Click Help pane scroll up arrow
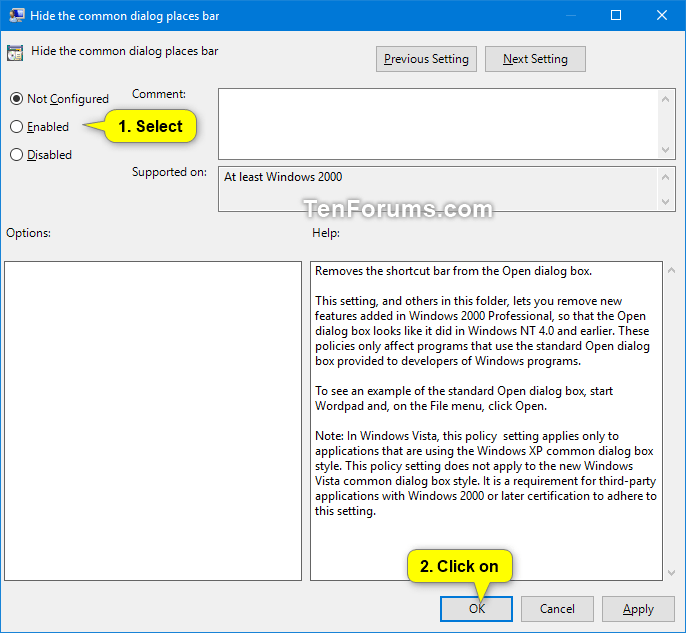The image size is (686, 633). click(x=672, y=271)
